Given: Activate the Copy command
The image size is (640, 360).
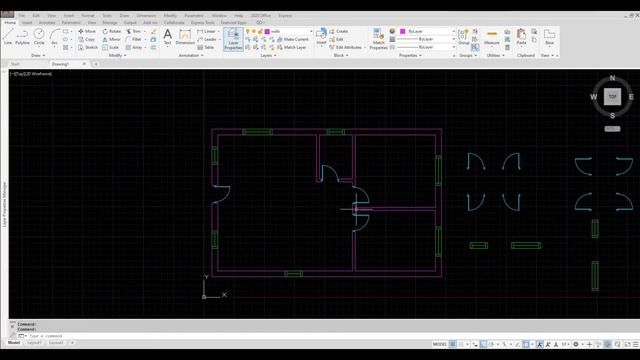Looking at the screenshot, I should click(87, 39).
